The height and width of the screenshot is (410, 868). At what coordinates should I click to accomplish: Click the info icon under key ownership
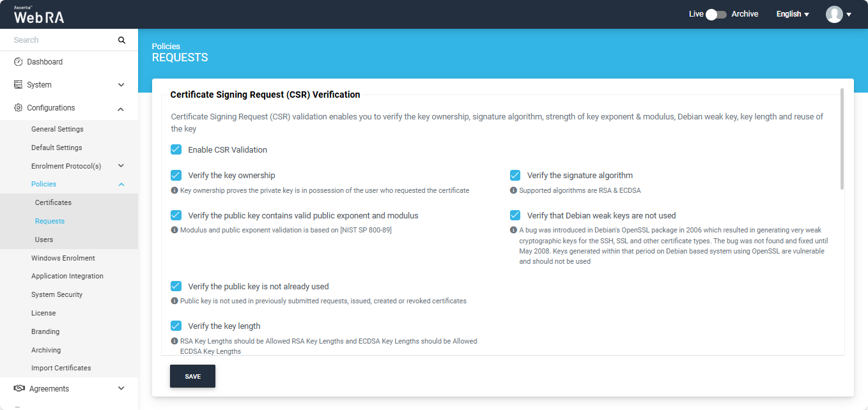[174, 190]
